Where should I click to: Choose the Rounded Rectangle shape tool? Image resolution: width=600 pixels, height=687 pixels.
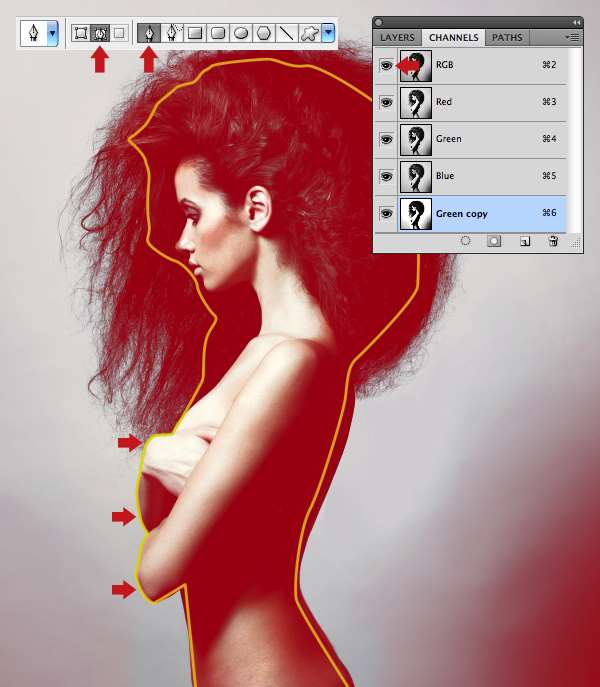218,33
